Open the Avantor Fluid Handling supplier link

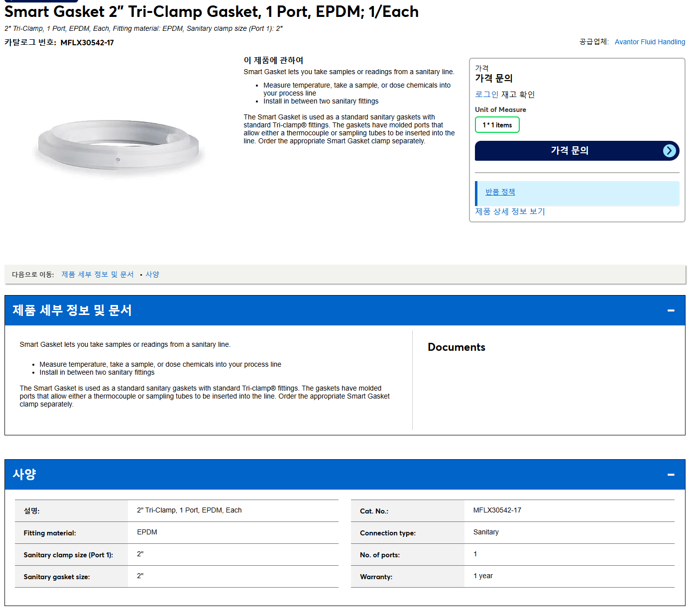point(650,42)
